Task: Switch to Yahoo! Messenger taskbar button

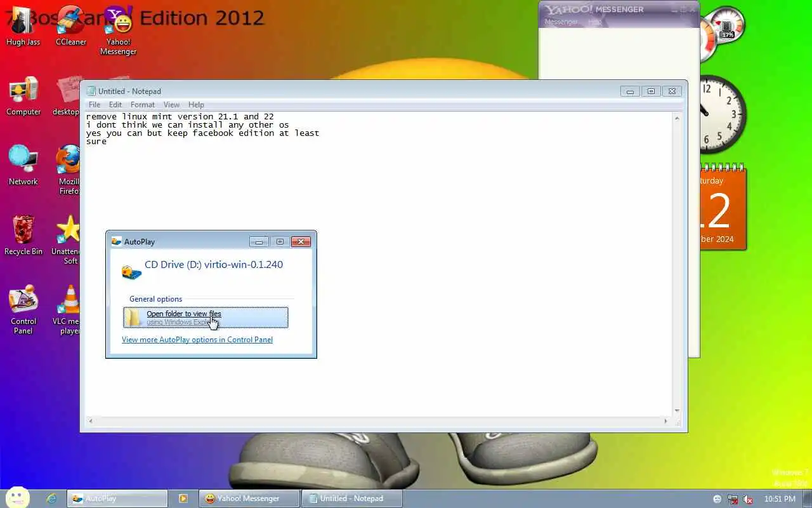Action: pos(249,498)
